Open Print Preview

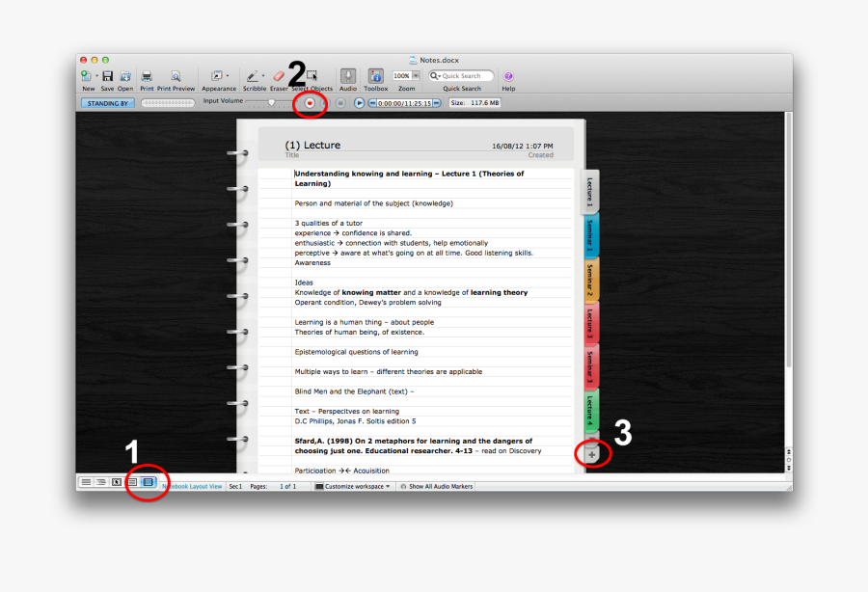click(x=176, y=77)
